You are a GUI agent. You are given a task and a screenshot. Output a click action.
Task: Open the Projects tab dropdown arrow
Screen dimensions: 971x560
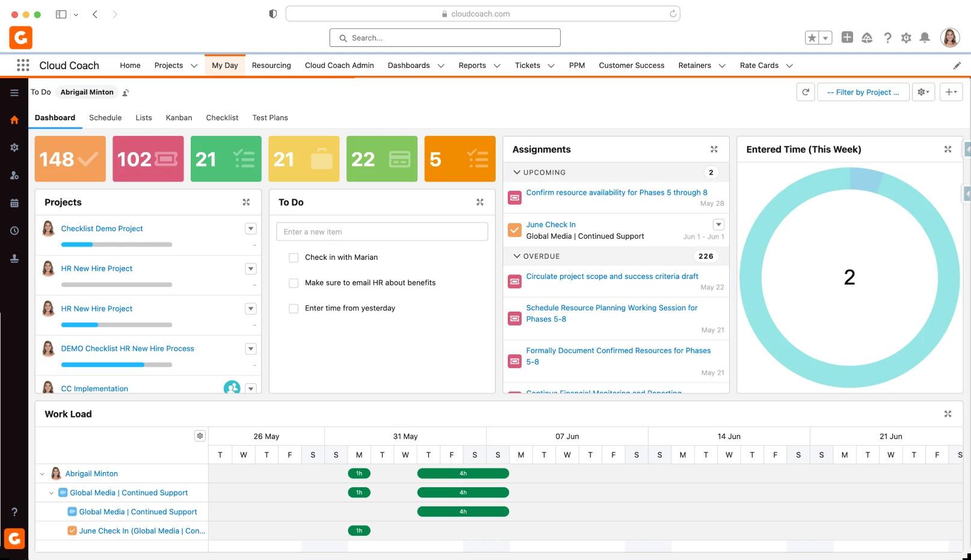(194, 66)
